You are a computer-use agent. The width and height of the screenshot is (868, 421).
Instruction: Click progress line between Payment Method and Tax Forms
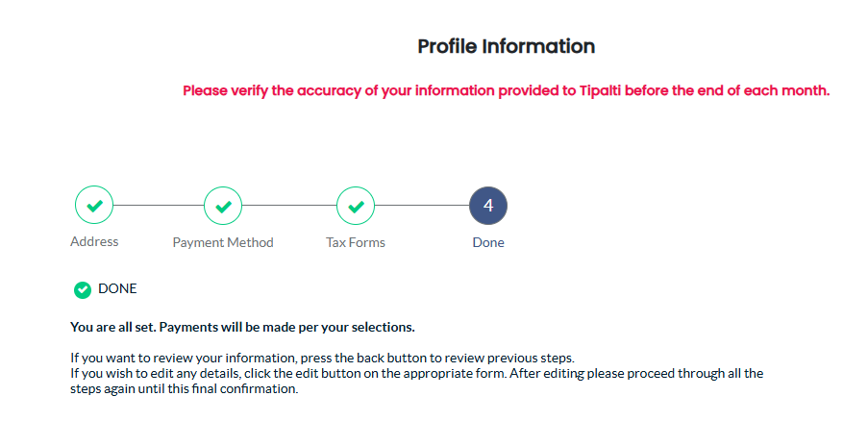tap(289, 205)
